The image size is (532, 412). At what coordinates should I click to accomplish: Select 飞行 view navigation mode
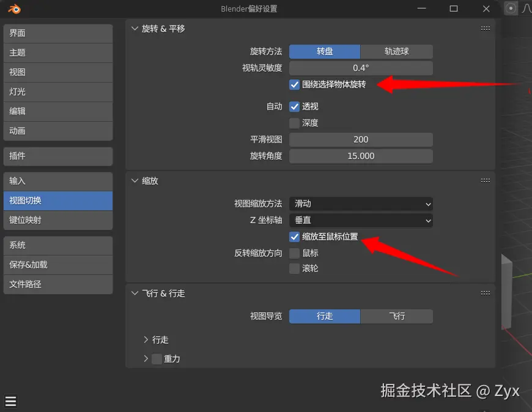pyautogui.click(x=397, y=317)
